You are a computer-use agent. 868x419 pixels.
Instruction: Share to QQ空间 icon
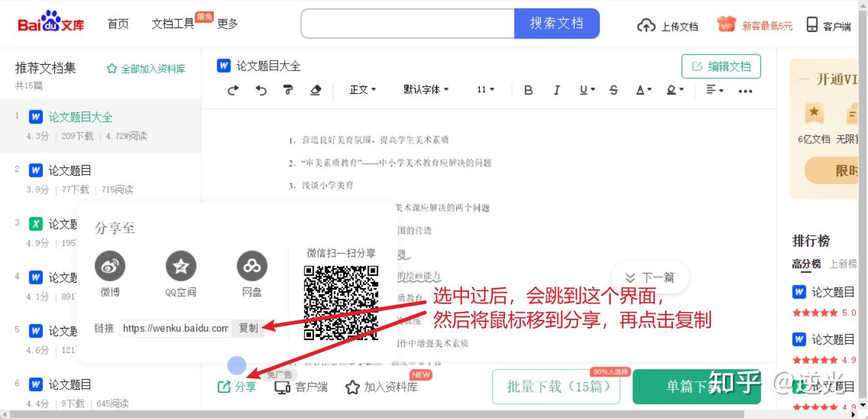pos(181,266)
